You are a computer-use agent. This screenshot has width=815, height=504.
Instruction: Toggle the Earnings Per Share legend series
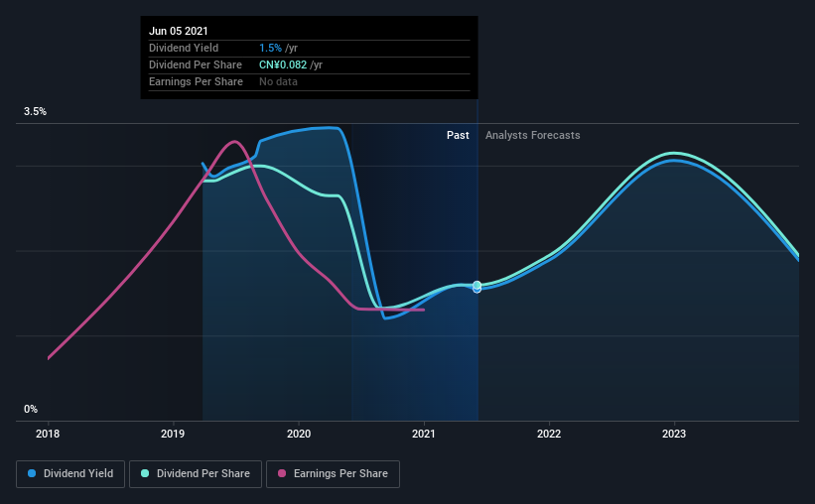[x=333, y=474]
